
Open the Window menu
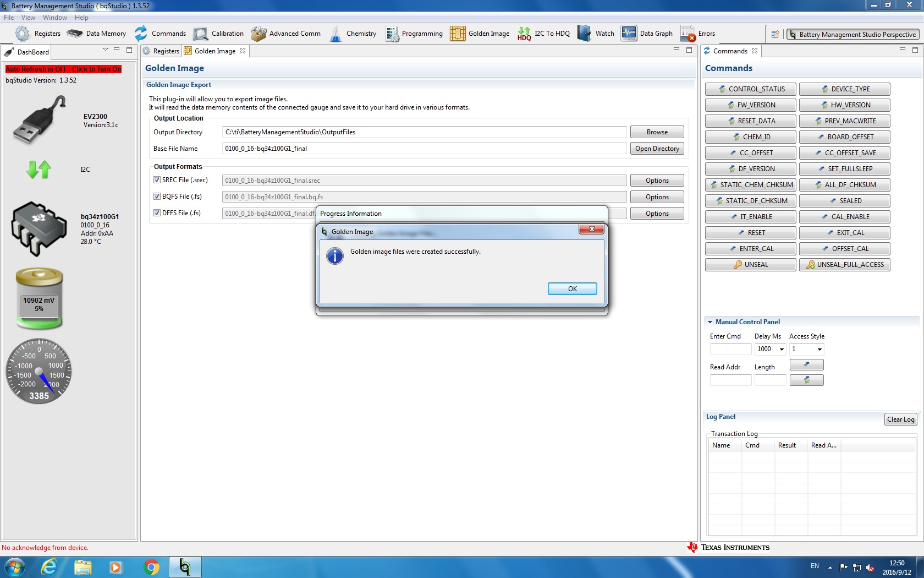point(55,18)
